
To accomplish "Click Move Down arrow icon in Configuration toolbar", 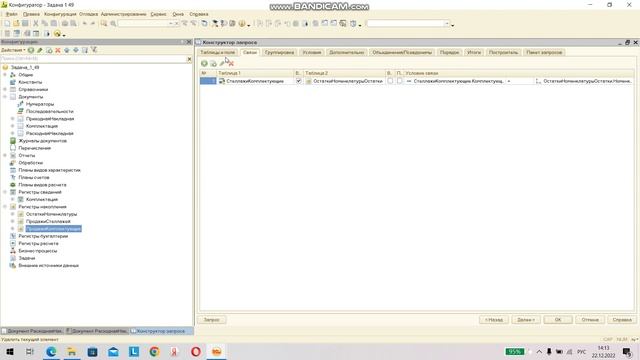I will coord(76,50).
